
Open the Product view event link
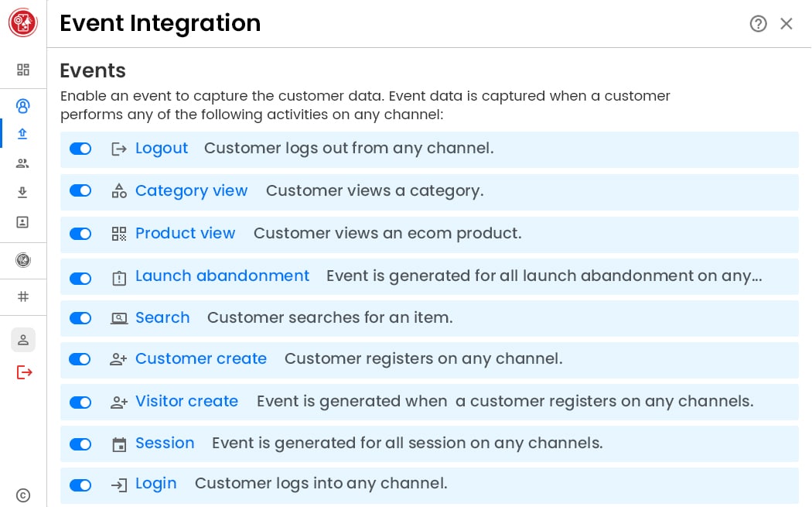[x=185, y=233]
